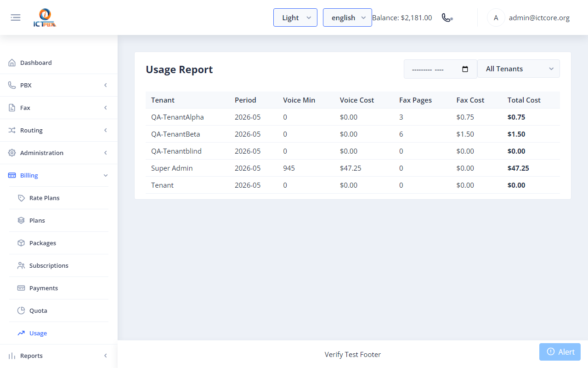Click the Administration gear icon

(x=12, y=153)
